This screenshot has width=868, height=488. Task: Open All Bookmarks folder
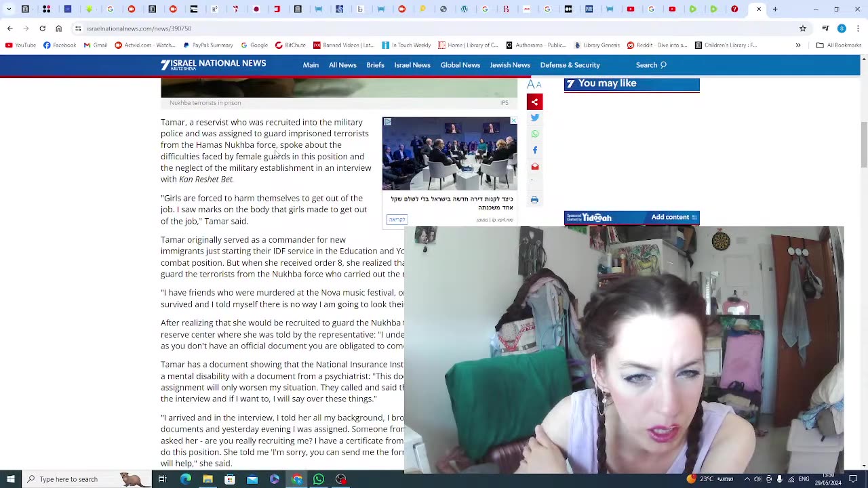839,45
